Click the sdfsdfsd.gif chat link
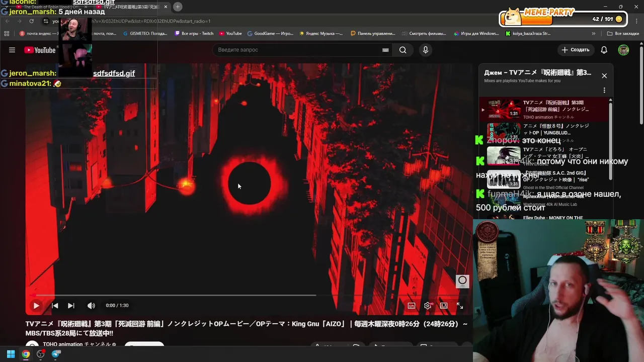Screen dimensions: 644x362 (x=114, y=73)
